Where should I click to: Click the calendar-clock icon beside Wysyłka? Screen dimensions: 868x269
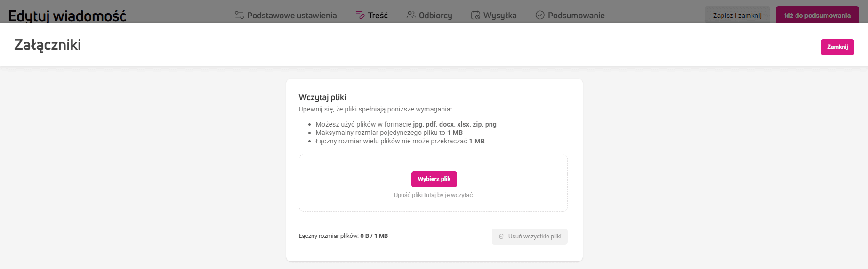point(475,15)
